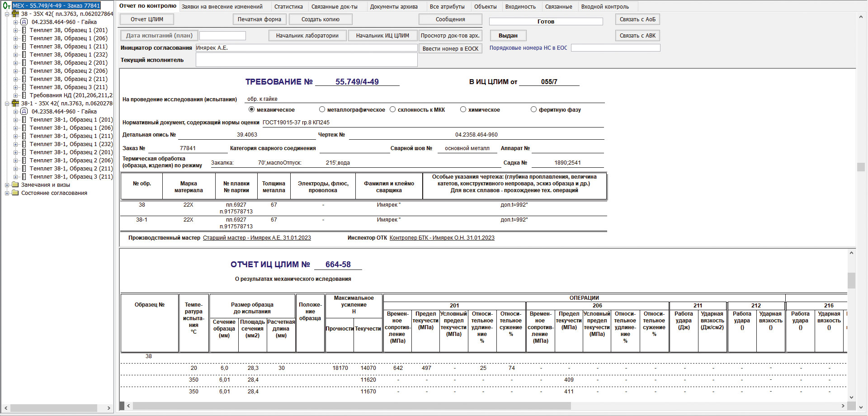This screenshot has height=416, width=868.
Task: Click the caliper icon of sample 38 node
Action: (15, 14)
